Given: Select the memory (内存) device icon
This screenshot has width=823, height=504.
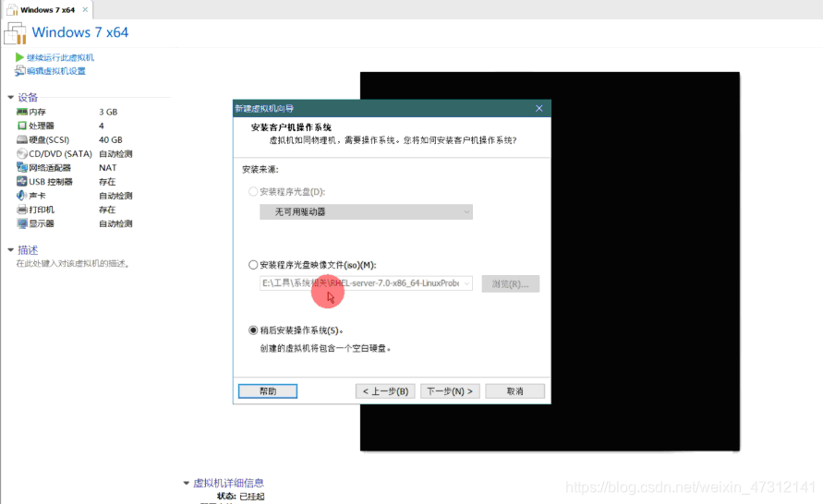Looking at the screenshot, I should (21, 112).
